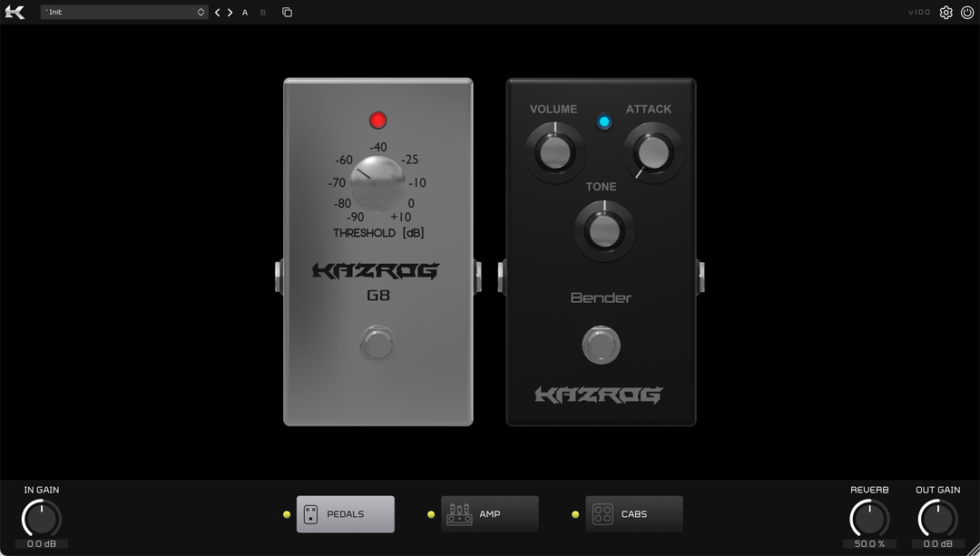Select the A state button
The image size is (980, 556).
click(x=245, y=13)
